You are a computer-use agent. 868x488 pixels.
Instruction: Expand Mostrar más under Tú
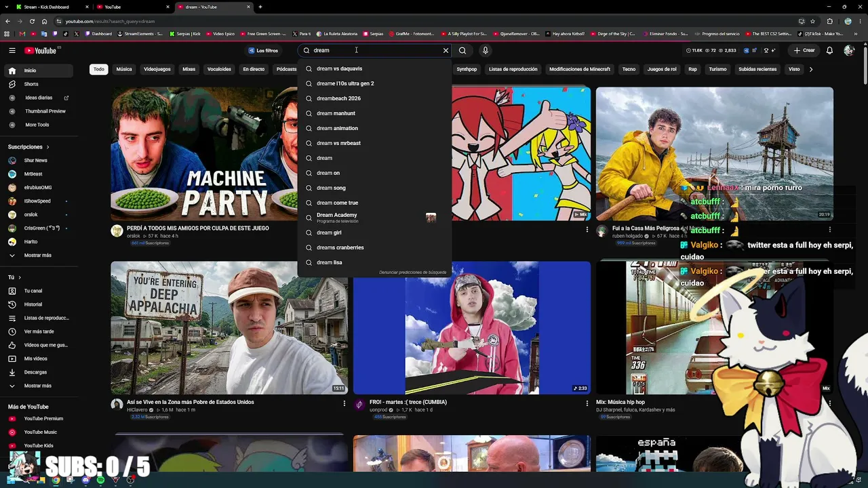pyautogui.click(x=39, y=386)
